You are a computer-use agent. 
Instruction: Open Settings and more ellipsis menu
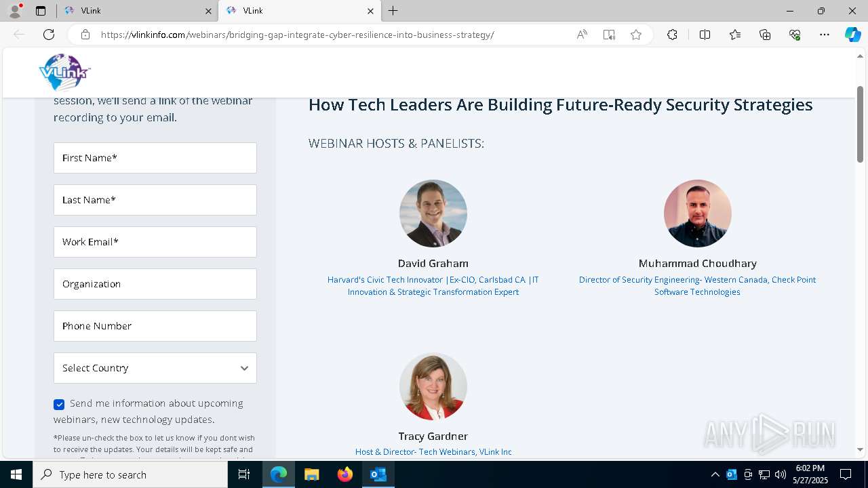tap(825, 35)
